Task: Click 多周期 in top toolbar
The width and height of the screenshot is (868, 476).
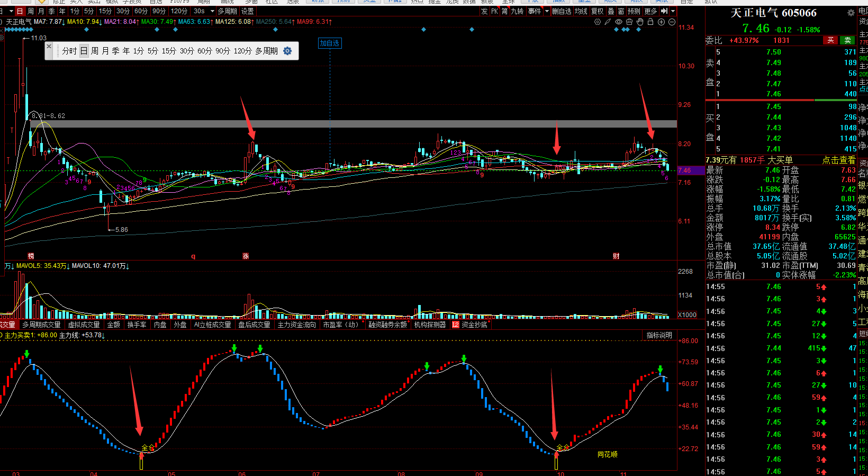Action: (x=228, y=11)
